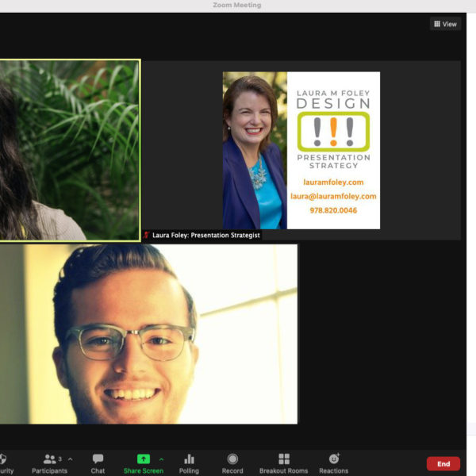
Task: Click the 978.820.0046 phone number text
Action: [333, 210]
